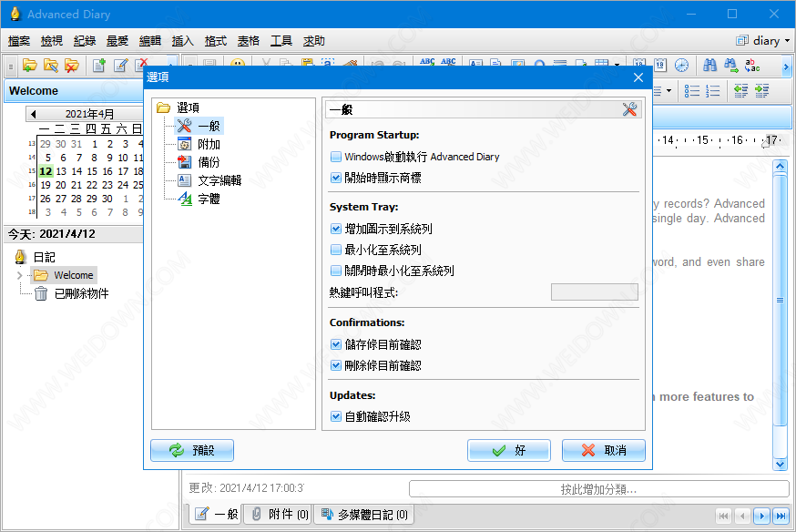Screen dimensions: 796x532
Task: Click the Advanced Diary pen app icon
Action: click(15, 14)
